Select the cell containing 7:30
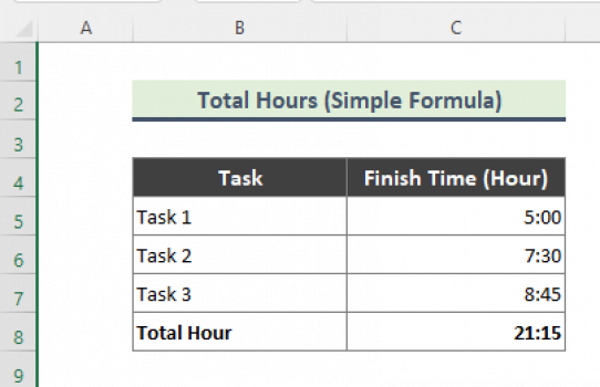Screen dimensions: 600x387 click(x=456, y=255)
